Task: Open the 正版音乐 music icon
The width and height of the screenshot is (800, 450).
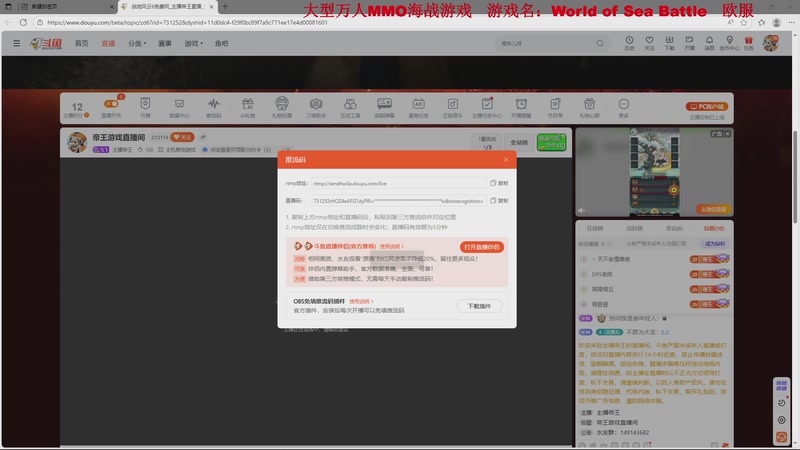Action: point(453,108)
